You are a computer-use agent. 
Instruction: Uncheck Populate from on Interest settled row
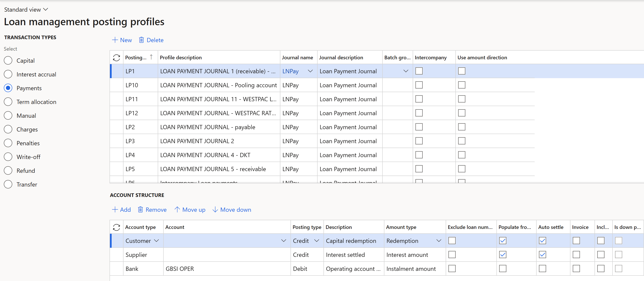(x=503, y=255)
